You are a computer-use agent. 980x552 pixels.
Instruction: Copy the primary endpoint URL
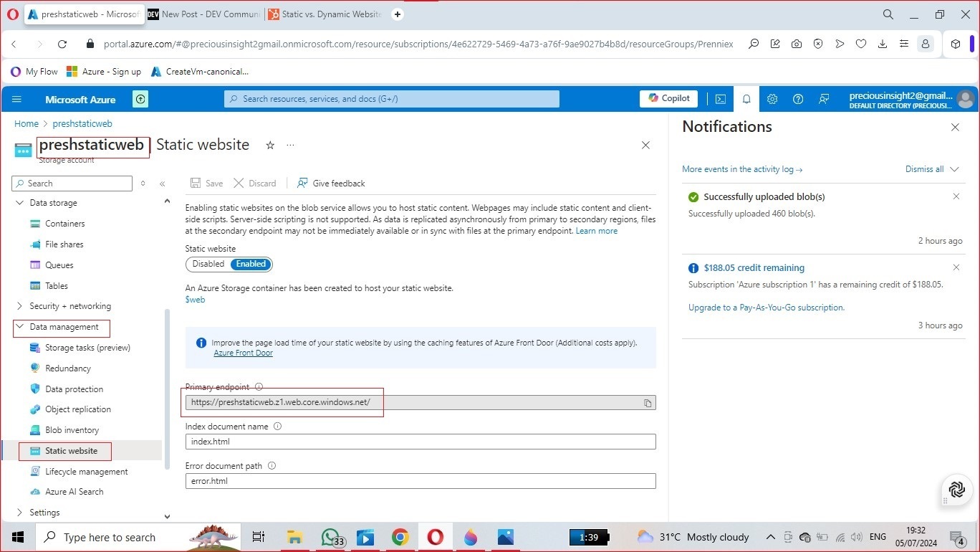(648, 403)
